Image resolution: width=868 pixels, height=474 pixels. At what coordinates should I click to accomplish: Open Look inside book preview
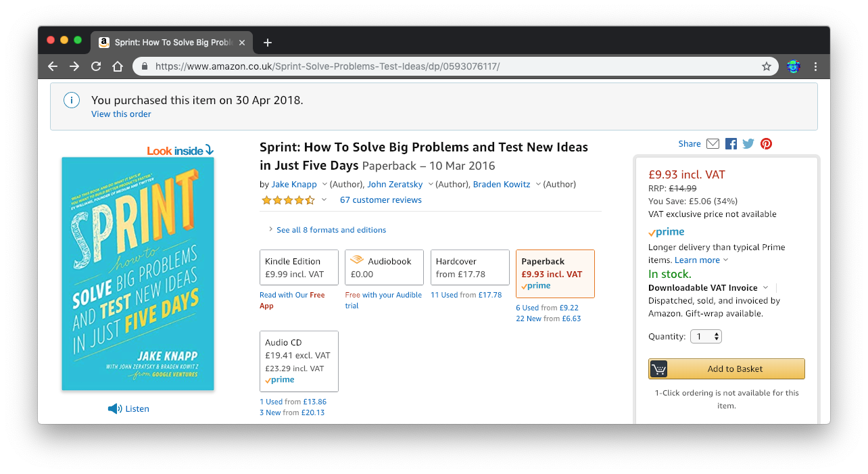click(180, 150)
